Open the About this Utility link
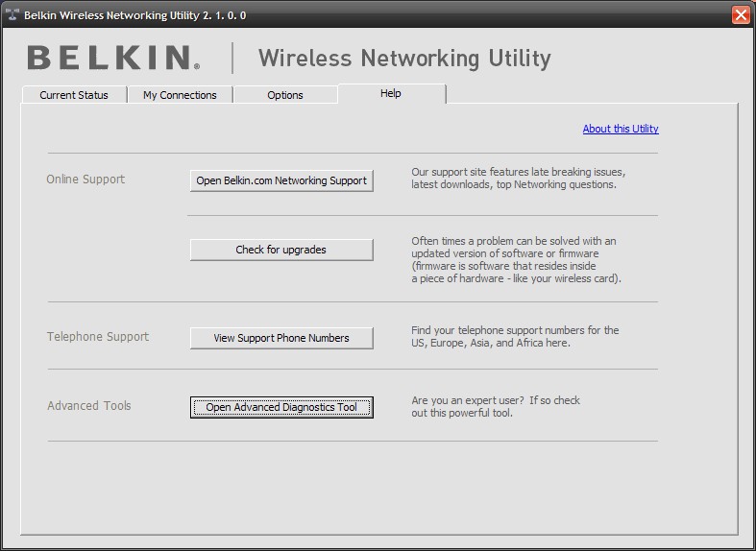 [621, 129]
